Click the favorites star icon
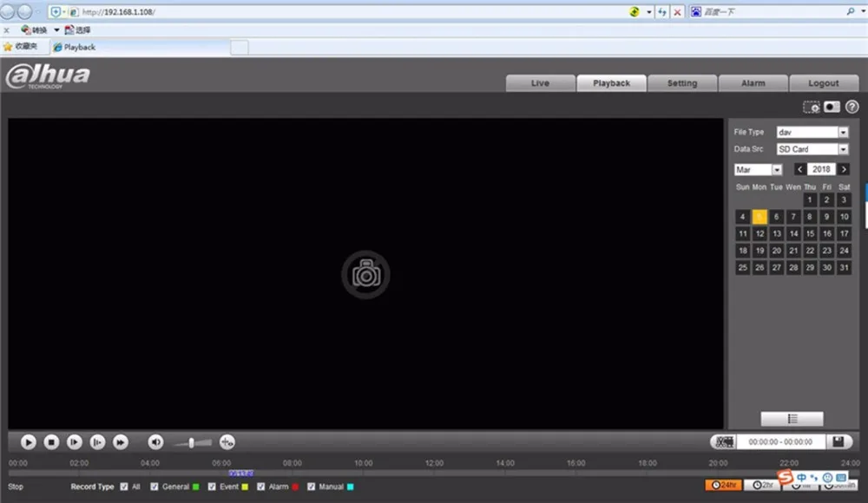The width and height of the screenshot is (868, 503). pos(8,47)
